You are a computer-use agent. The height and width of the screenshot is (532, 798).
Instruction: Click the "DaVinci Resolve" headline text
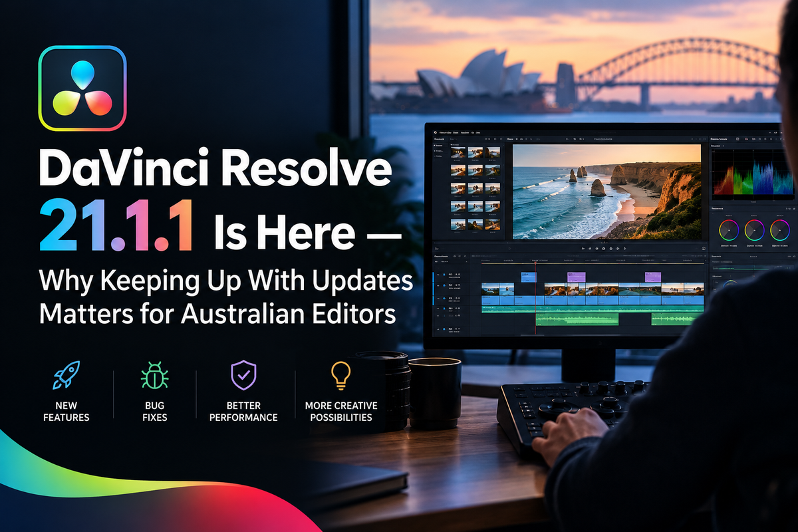[x=215, y=166]
